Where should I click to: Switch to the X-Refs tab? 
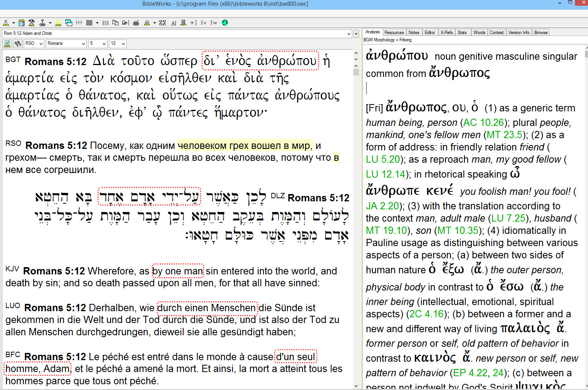(x=447, y=33)
